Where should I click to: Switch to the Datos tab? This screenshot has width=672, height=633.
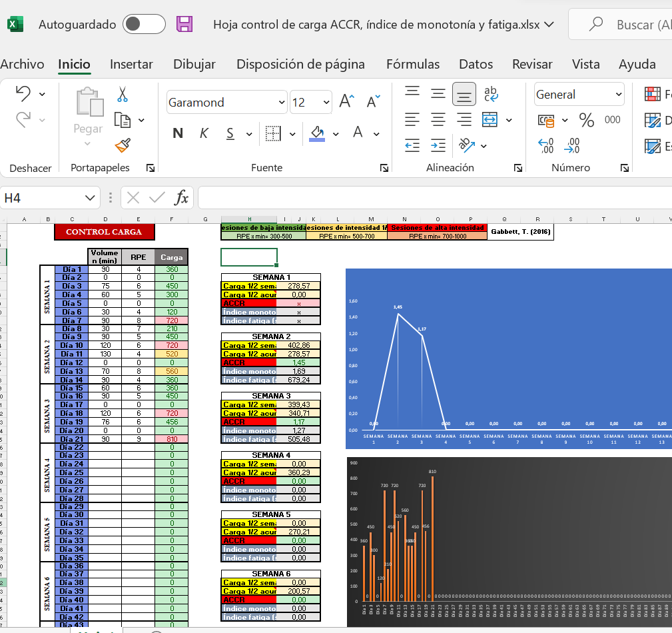tap(476, 64)
